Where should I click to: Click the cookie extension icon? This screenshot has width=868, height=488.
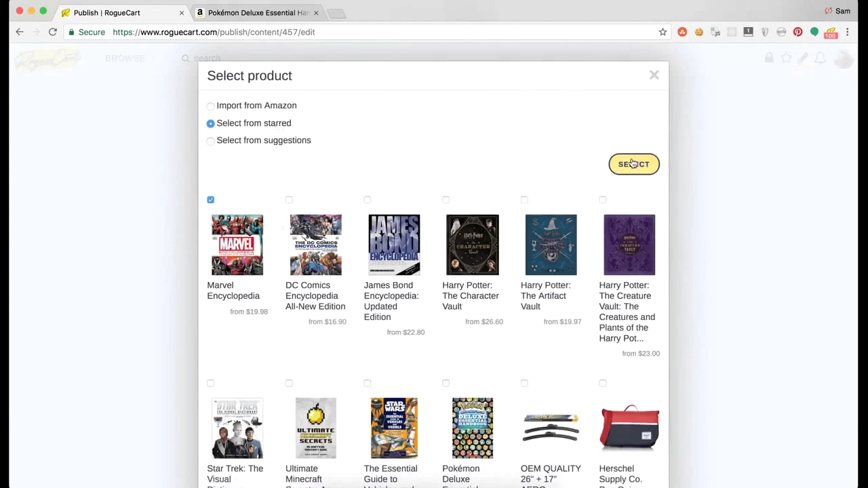pos(698,32)
